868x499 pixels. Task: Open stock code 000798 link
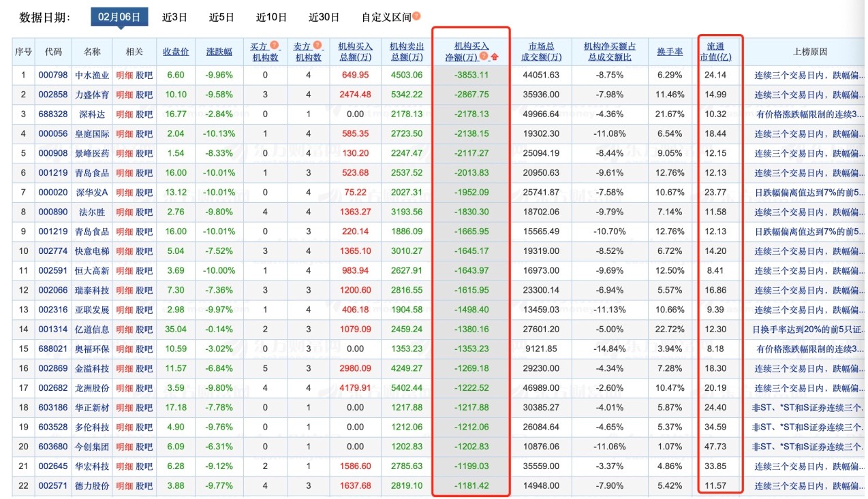click(x=53, y=75)
